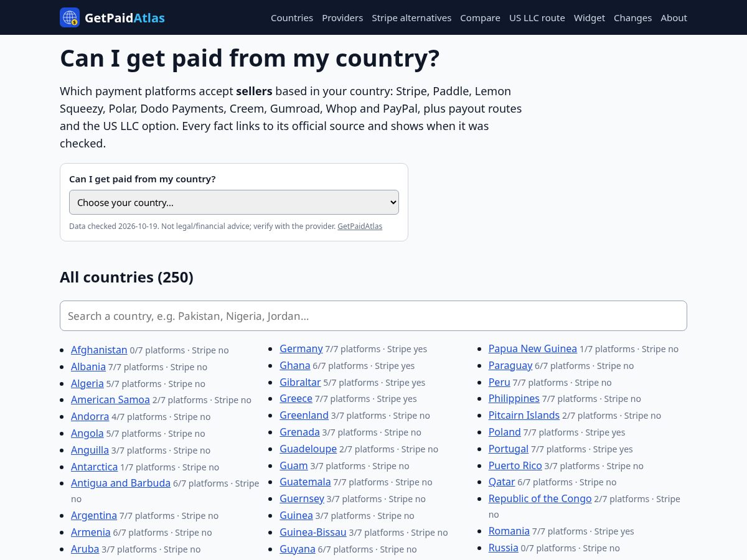Open the Armenia link

[91, 532]
